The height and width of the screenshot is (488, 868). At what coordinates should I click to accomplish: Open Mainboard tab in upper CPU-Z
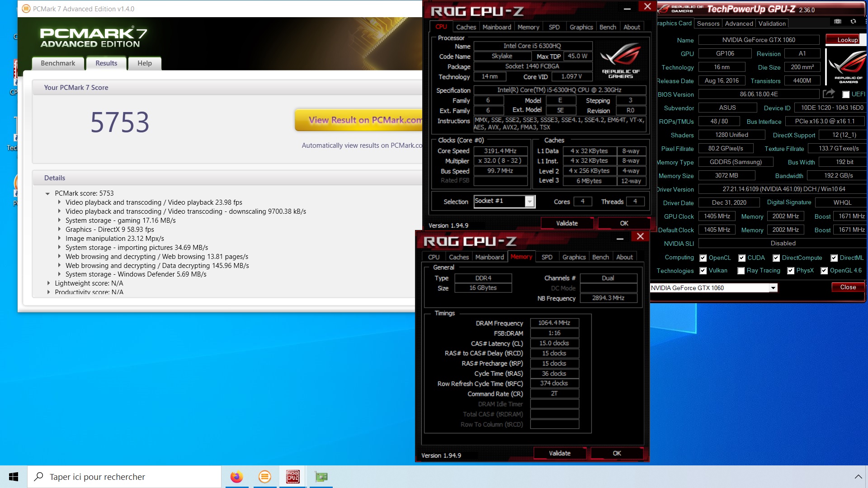click(x=497, y=27)
